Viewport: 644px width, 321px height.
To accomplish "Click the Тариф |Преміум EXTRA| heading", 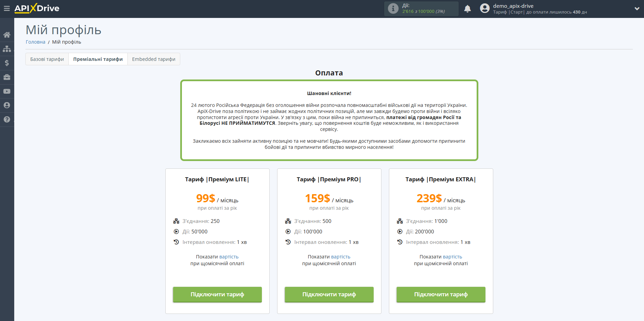I will (441, 179).
